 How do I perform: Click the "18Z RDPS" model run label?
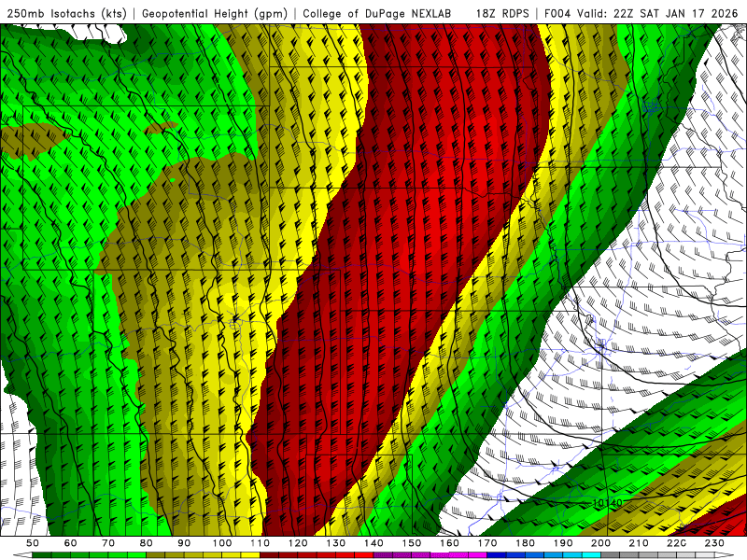(502, 14)
